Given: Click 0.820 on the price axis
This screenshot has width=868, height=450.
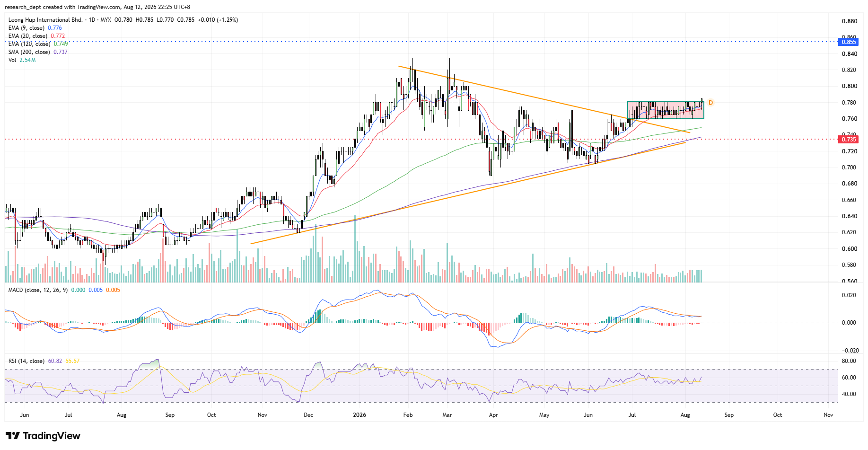Looking at the screenshot, I should coord(850,70).
